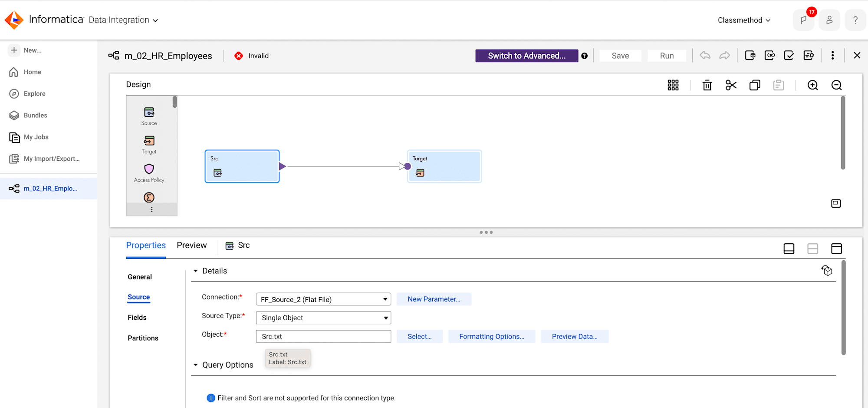Viewport: 868px width, 408px height.
Task: Select the Target node on canvas
Action: tap(444, 166)
